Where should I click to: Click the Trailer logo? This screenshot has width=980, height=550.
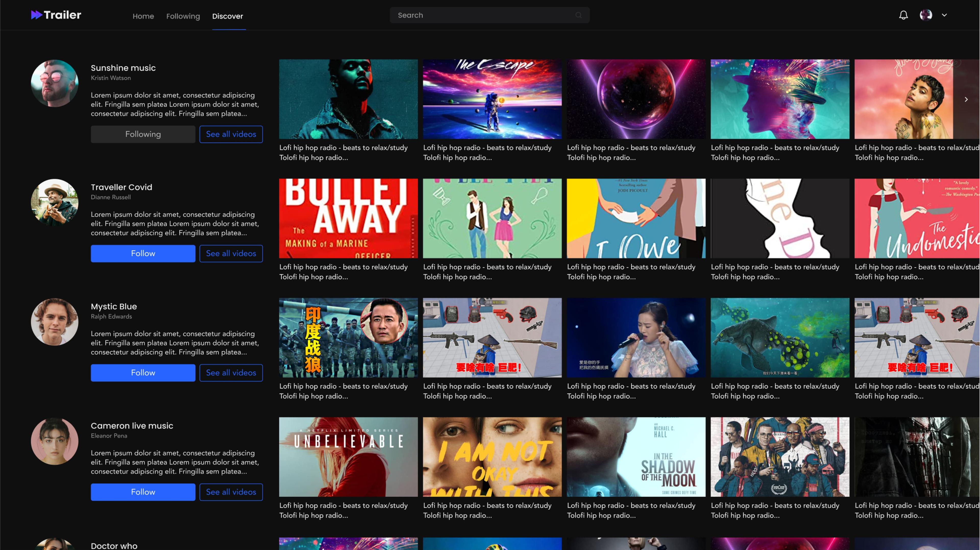pyautogui.click(x=56, y=15)
